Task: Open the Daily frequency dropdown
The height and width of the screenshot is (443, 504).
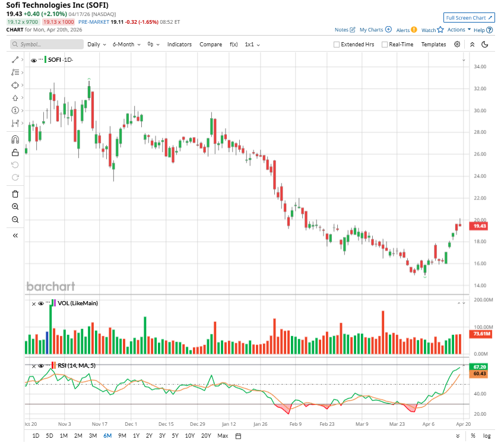Action: point(97,45)
